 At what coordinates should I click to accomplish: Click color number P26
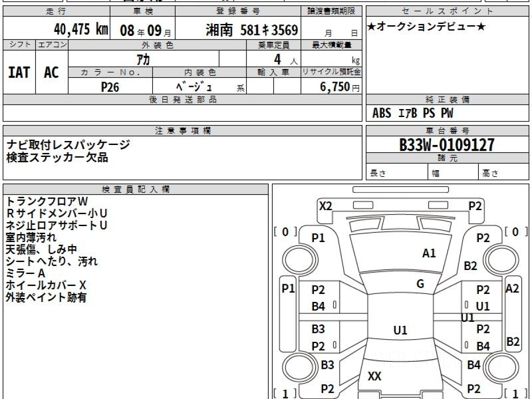[110, 87]
